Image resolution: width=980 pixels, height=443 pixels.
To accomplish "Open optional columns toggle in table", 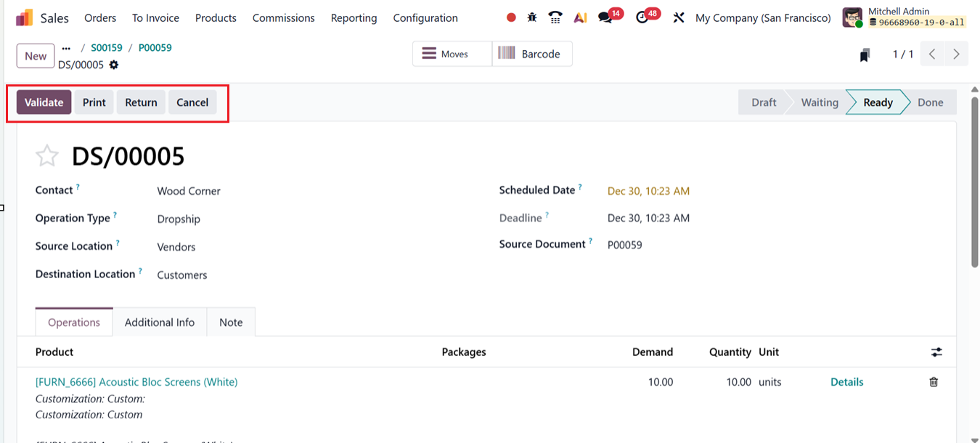I will [x=936, y=352].
